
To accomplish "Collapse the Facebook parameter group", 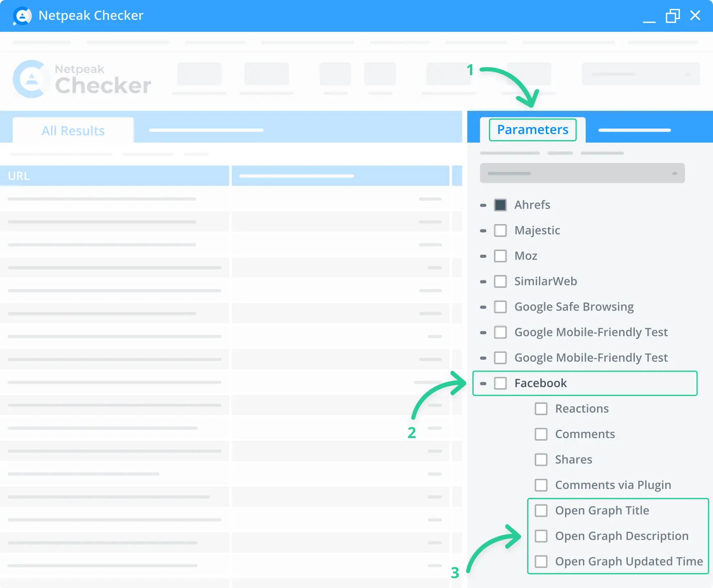I will (483, 383).
